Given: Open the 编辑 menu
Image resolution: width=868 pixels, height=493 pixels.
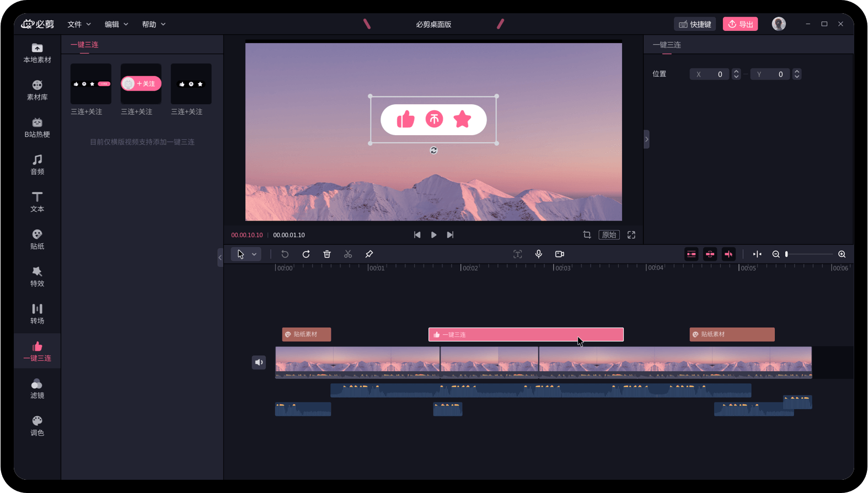Looking at the screenshot, I should click(116, 24).
